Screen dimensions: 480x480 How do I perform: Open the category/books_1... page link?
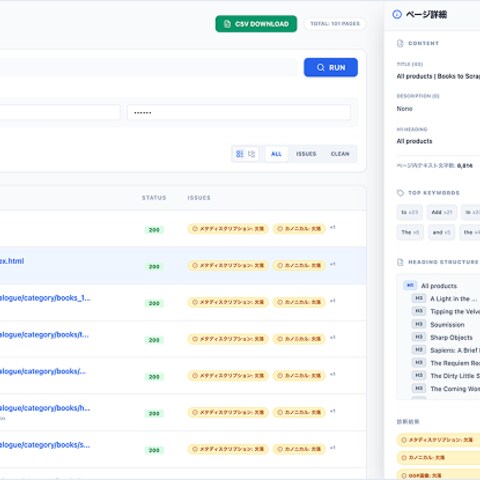[x=45, y=298]
